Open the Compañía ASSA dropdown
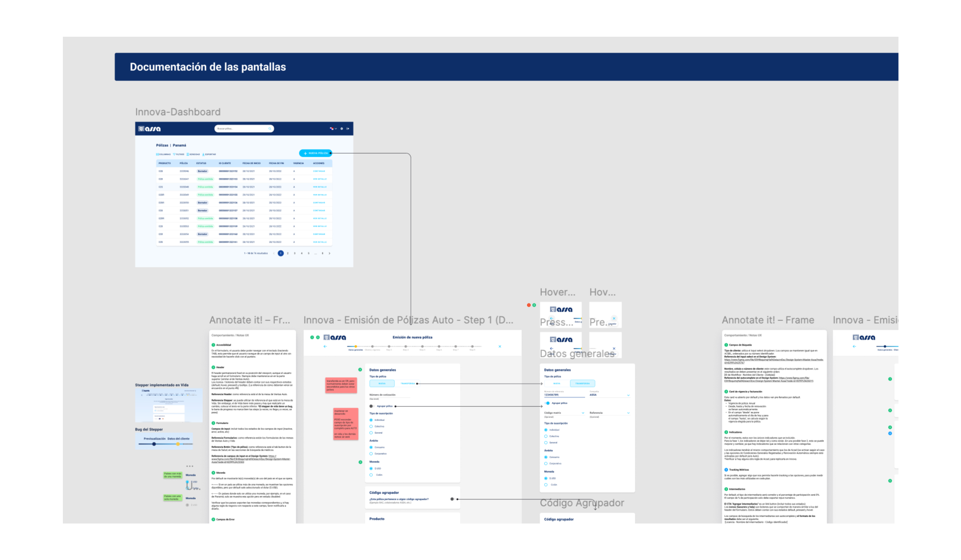The height and width of the screenshot is (560, 961). click(x=628, y=395)
